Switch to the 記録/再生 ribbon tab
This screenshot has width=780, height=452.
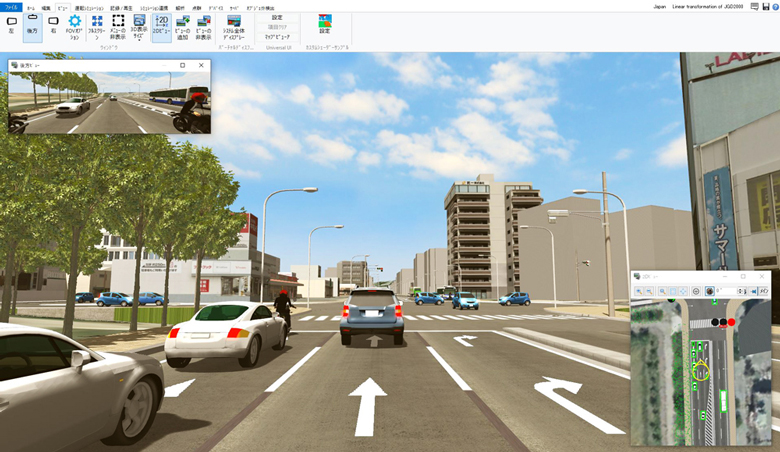(121, 8)
